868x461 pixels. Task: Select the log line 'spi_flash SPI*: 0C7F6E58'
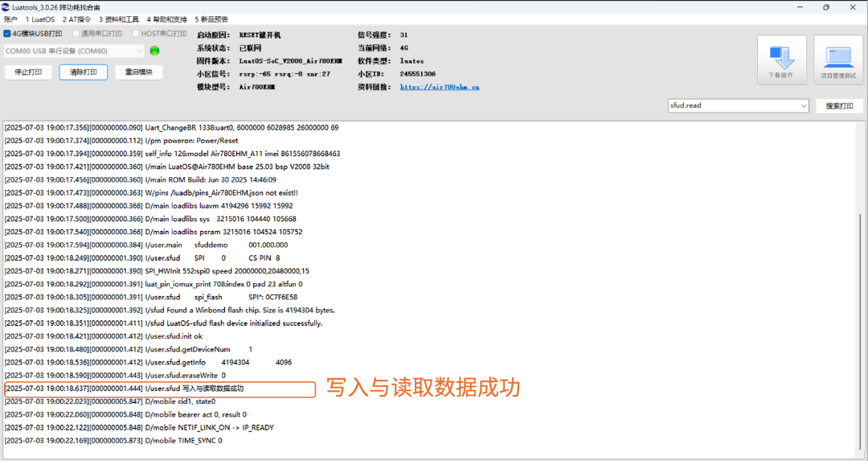point(150,297)
